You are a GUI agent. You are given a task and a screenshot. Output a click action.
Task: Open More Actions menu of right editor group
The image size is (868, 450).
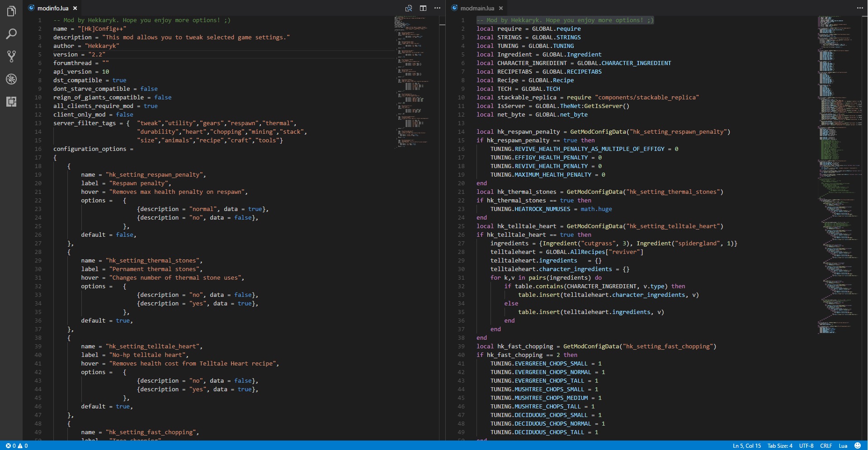859,8
